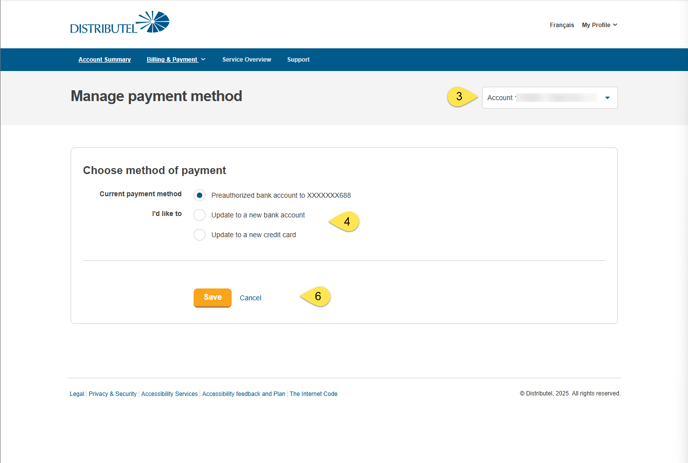Image resolution: width=688 pixels, height=463 pixels.
Task: Click the orange Save button
Action: point(212,298)
